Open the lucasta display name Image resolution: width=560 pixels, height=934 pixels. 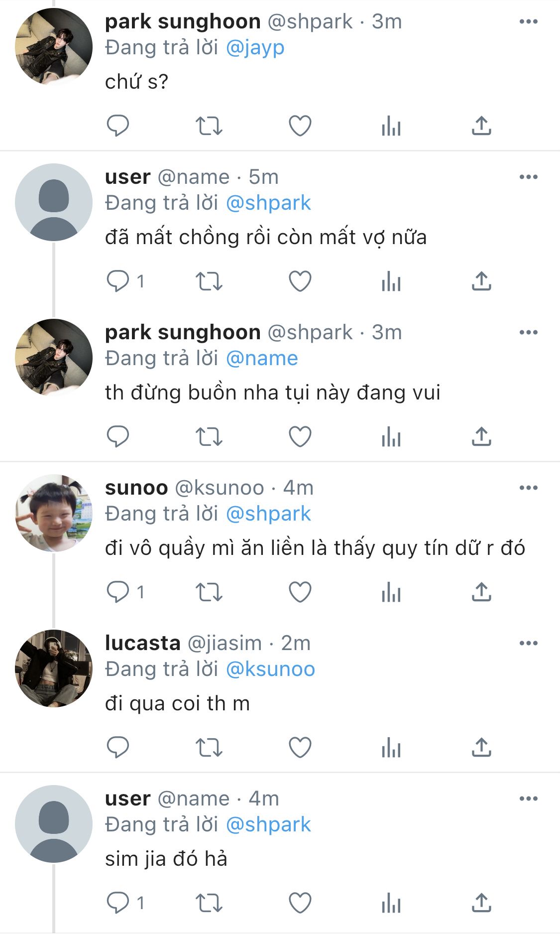coord(142,643)
